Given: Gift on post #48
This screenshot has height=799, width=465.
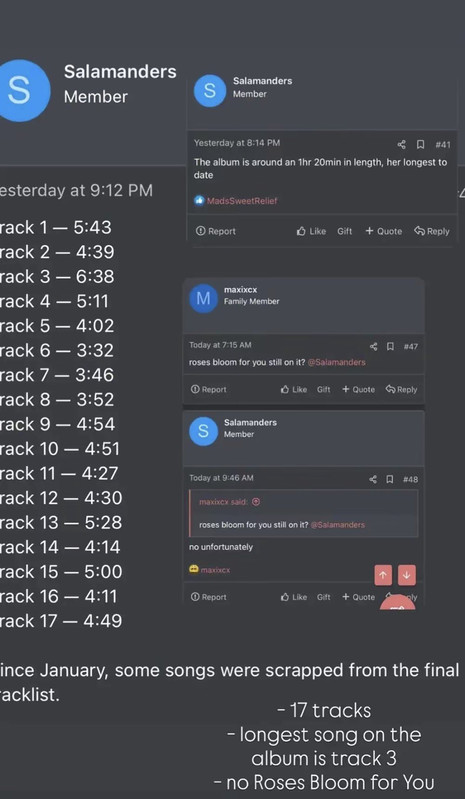Looking at the screenshot, I should click(x=323, y=597).
